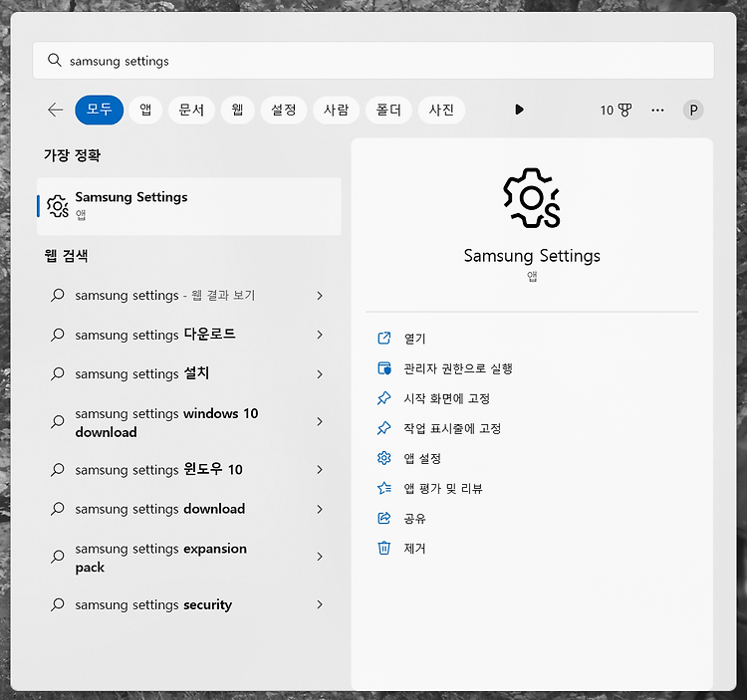Click the 'samsung settings 윈도우 10' suggestion text
Viewport: 747px width, 700px height.
tap(158, 470)
